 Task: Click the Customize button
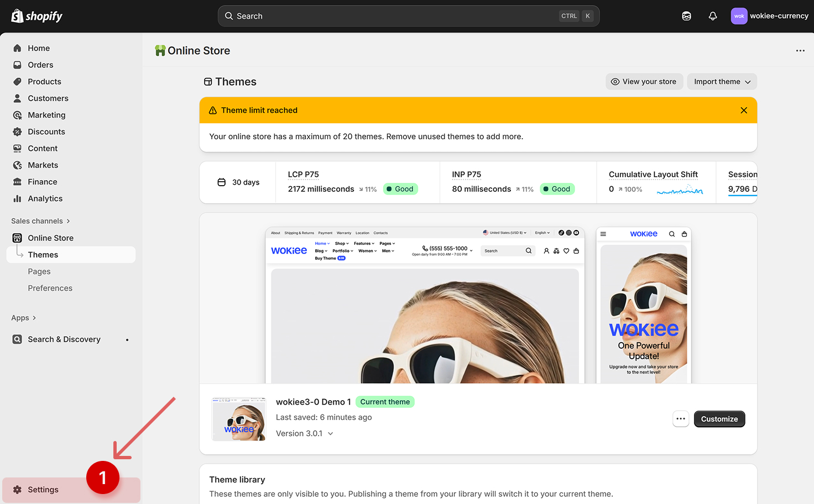pos(719,419)
